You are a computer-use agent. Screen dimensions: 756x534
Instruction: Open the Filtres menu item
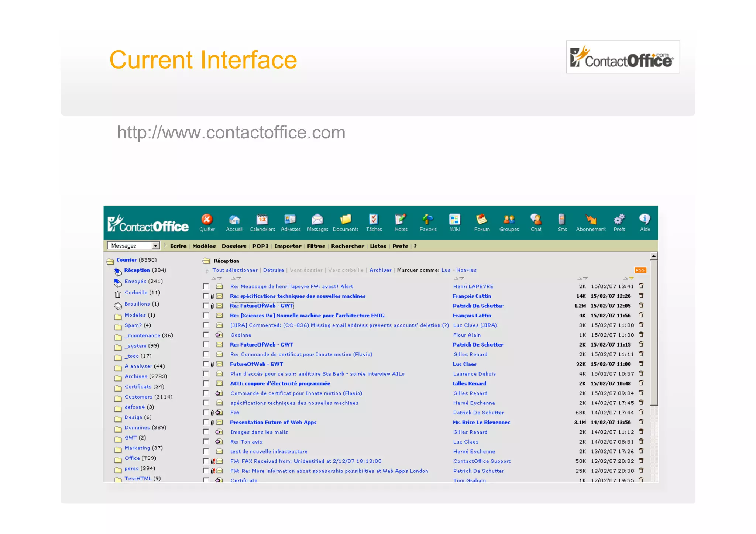click(x=316, y=246)
